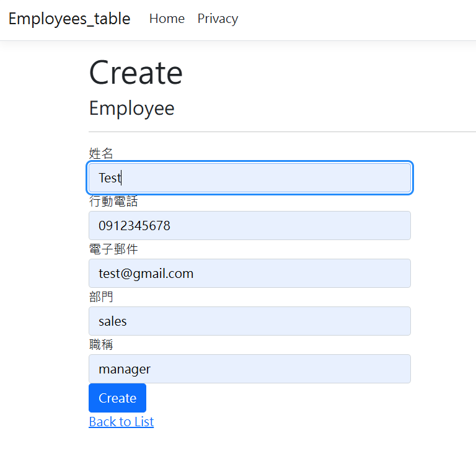Click blank space right of Create button

[279, 398]
